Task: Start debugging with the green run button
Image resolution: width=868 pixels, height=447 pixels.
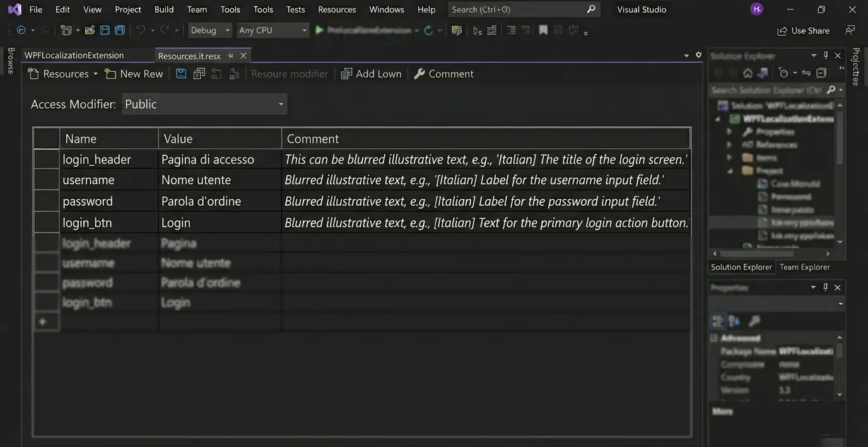Action: [x=319, y=30]
